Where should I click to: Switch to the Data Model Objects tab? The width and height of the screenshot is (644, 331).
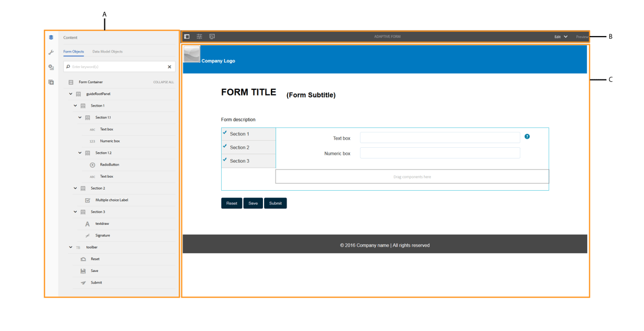(108, 51)
